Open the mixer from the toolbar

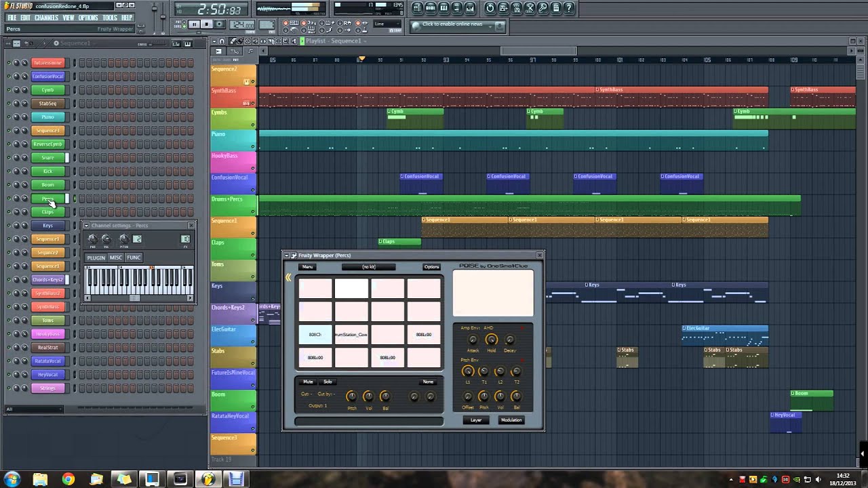click(469, 8)
